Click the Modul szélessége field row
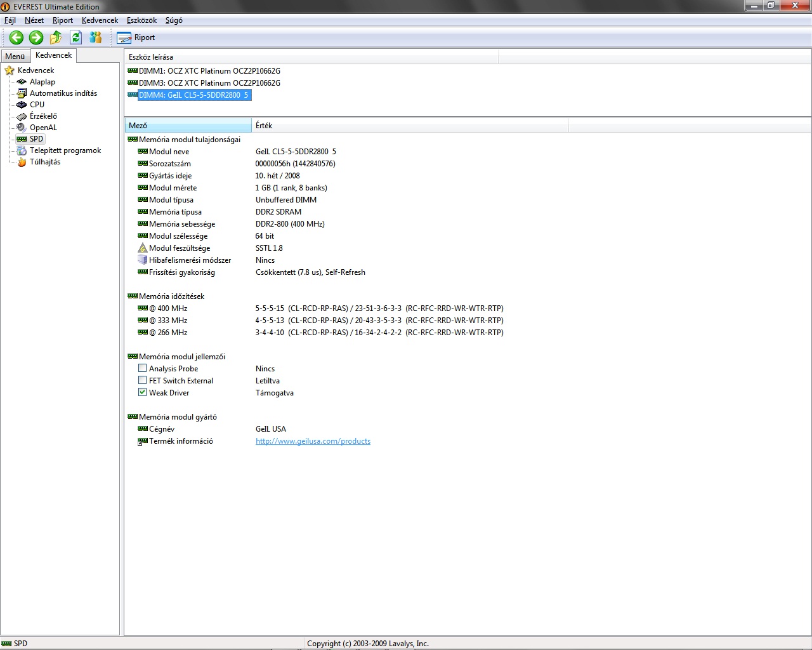This screenshot has width=812, height=650. pyautogui.click(x=206, y=236)
